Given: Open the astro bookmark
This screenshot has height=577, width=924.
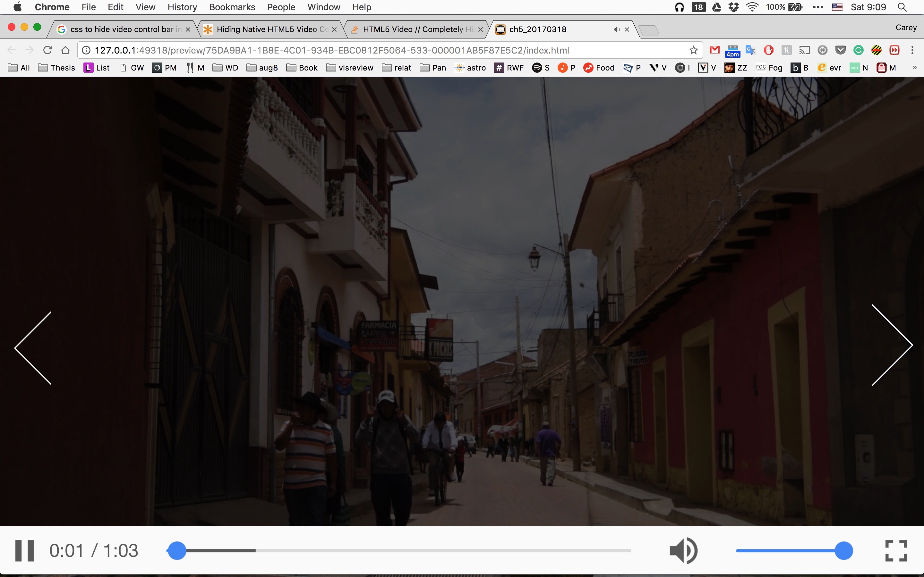Looking at the screenshot, I should pyautogui.click(x=470, y=68).
